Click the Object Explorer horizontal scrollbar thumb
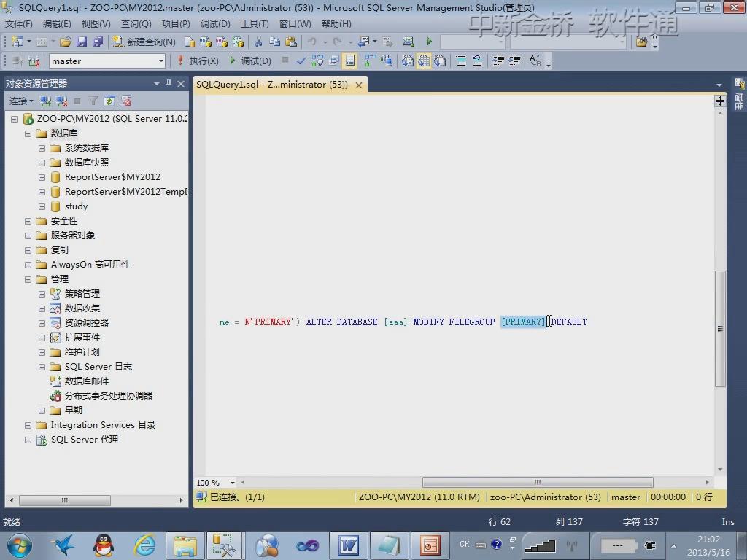Image resolution: width=747 pixels, height=560 pixels. pyautogui.click(x=65, y=500)
